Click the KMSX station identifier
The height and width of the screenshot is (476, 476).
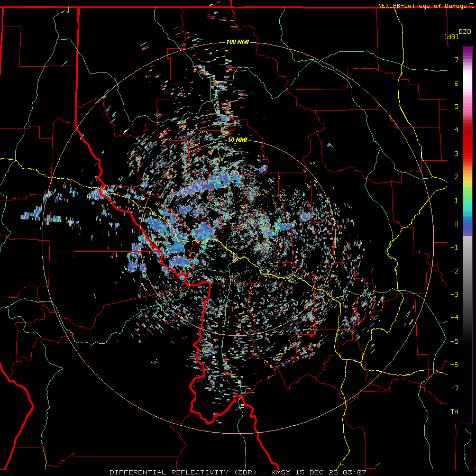click(x=282, y=472)
